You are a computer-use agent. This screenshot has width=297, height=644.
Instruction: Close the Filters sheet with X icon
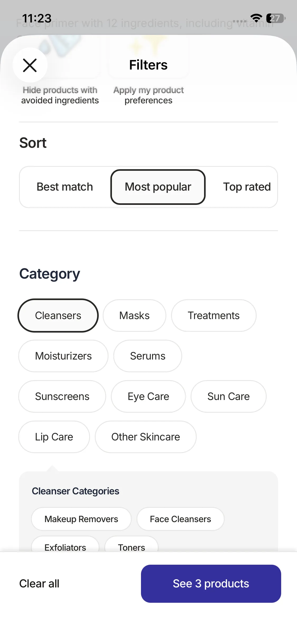point(30,65)
